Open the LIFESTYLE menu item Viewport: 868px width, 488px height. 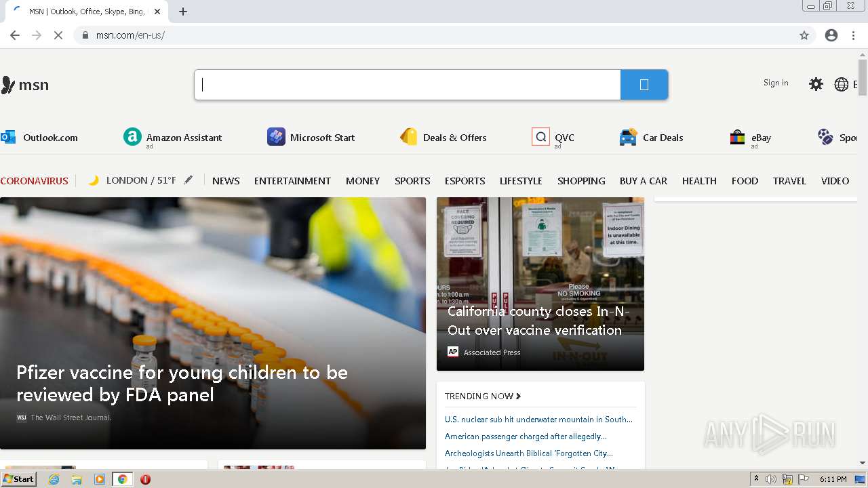coord(521,181)
